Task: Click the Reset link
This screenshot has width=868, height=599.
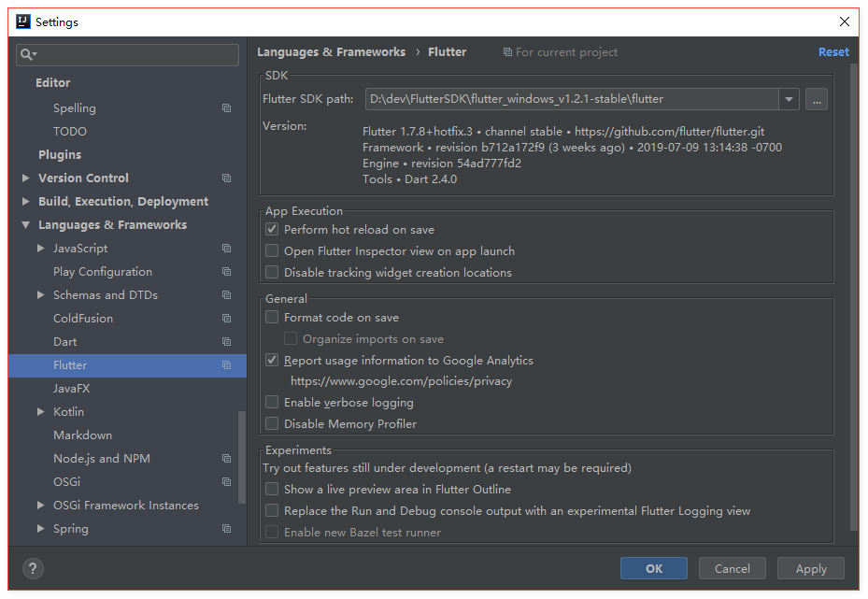Action: tap(833, 52)
